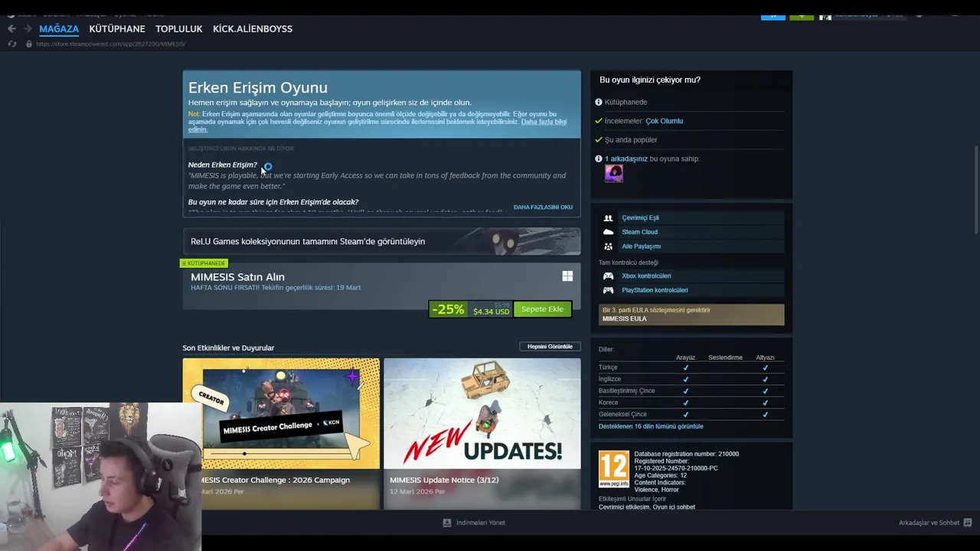Screen dimensions: 980x551
Task: Open the MIMESIS Creator Challenge thumbnail
Action: tap(281, 413)
